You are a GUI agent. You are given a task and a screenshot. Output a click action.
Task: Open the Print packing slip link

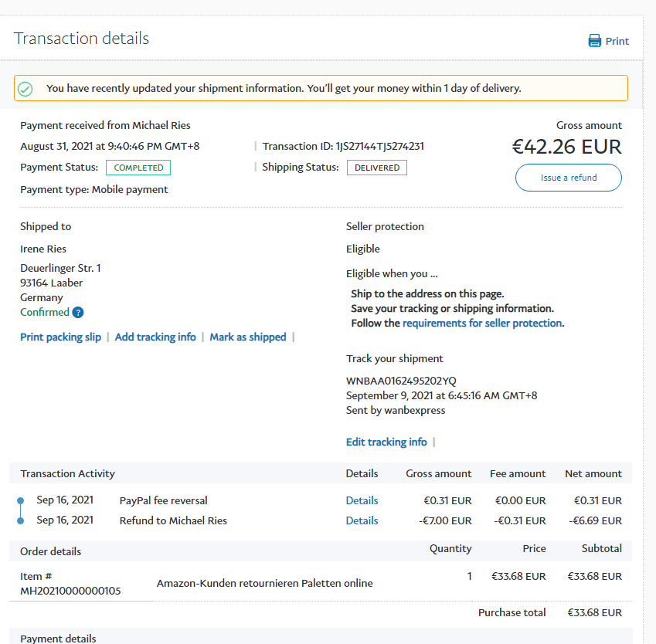[x=60, y=337]
